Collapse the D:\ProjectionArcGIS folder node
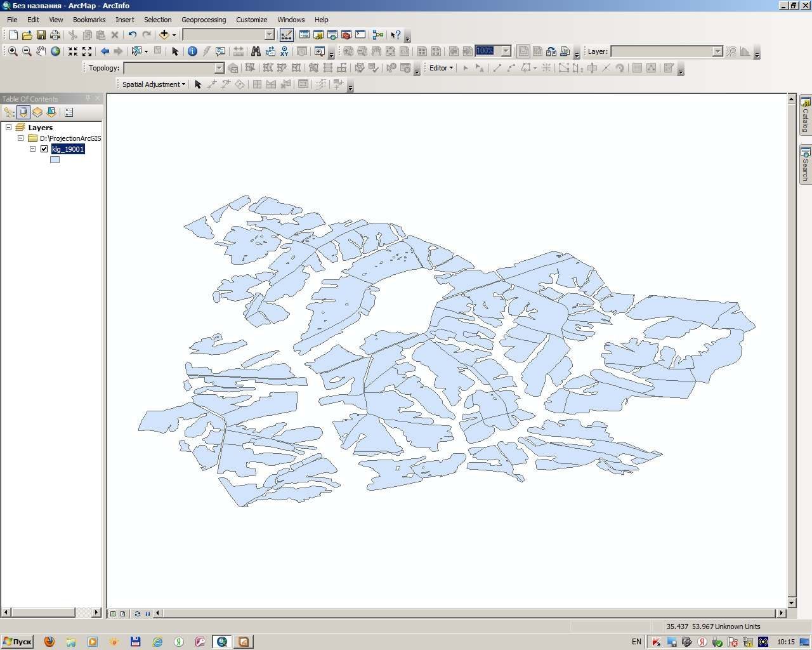The image size is (812, 650). tap(20, 138)
